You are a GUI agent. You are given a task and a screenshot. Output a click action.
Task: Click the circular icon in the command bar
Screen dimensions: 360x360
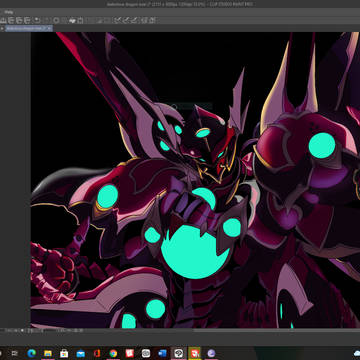56,20
